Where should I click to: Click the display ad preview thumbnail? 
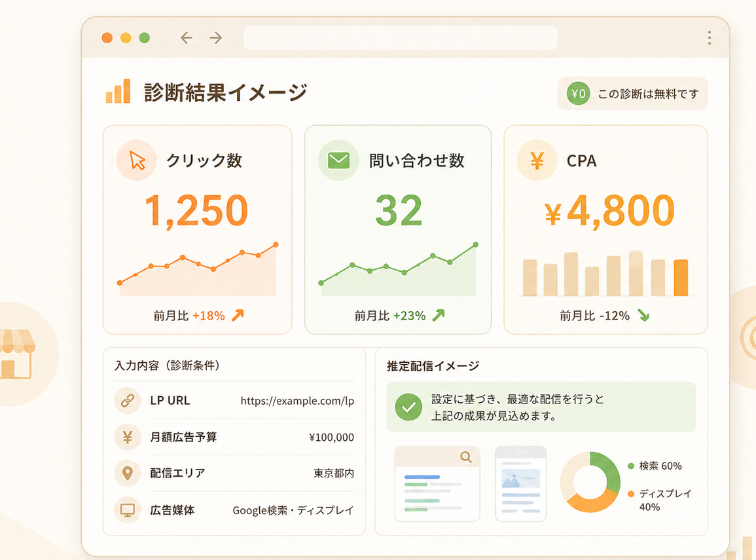[521, 484]
